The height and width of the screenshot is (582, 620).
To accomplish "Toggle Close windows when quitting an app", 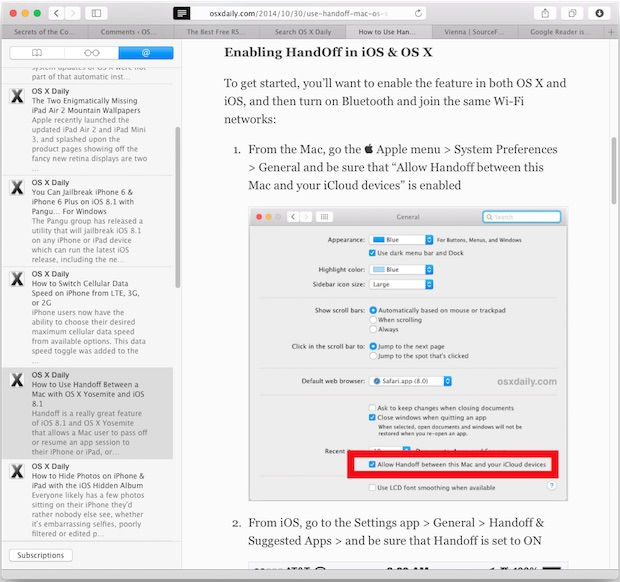I will [372, 418].
